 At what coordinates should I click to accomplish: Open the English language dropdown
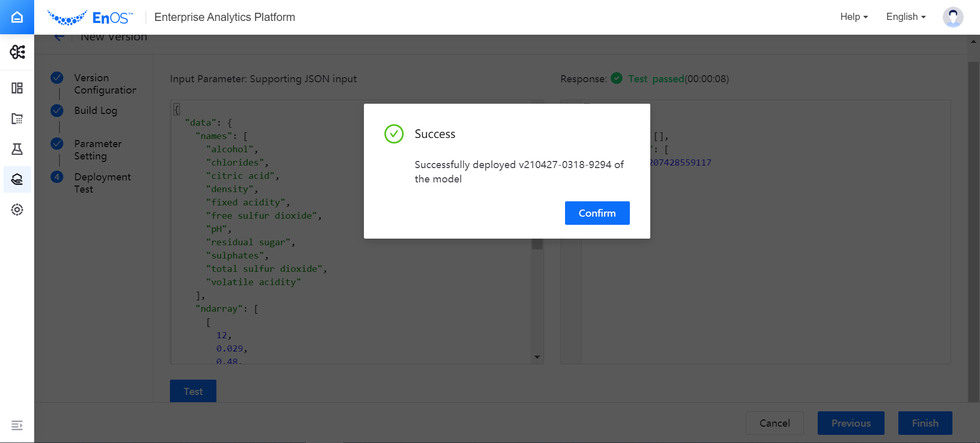[x=906, y=17]
